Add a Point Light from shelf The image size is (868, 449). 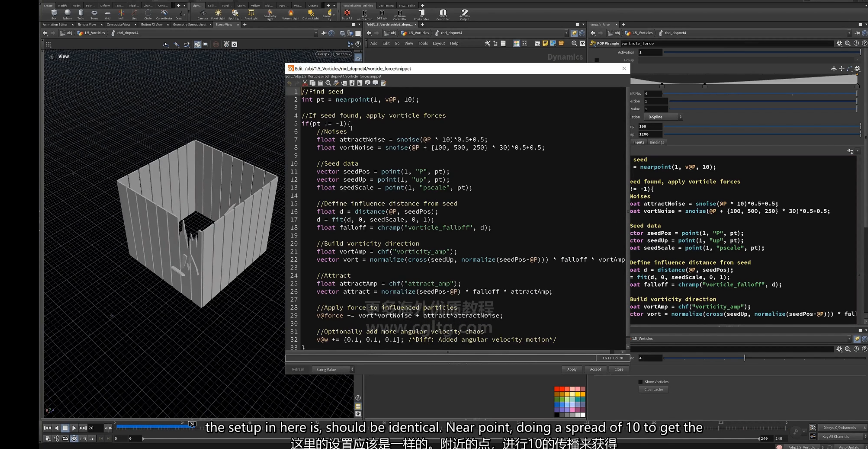[x=218, y=14]
